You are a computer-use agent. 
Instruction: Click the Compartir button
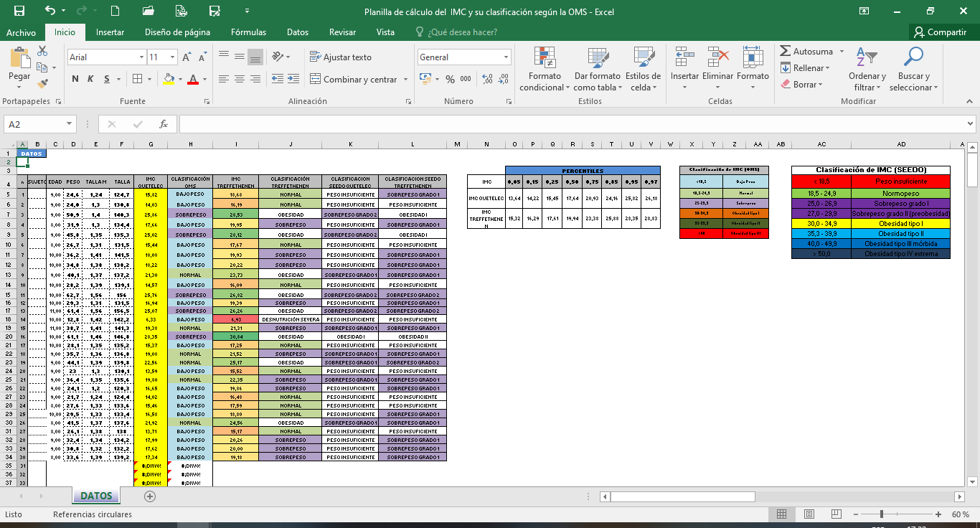[x=940, y=32]
